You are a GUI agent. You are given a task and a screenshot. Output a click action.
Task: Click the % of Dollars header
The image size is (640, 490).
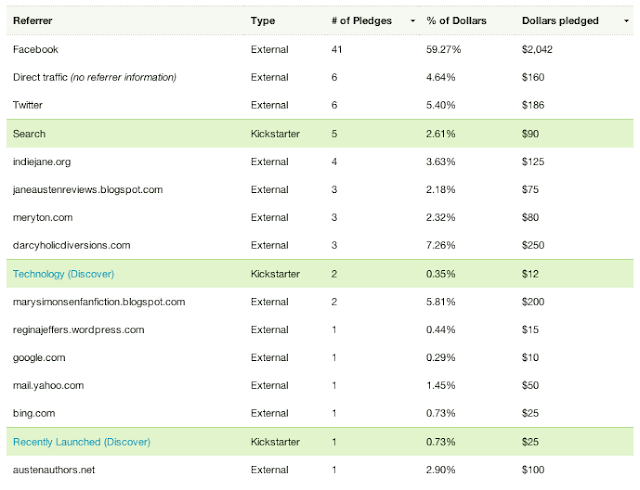[x=456, y=20]
